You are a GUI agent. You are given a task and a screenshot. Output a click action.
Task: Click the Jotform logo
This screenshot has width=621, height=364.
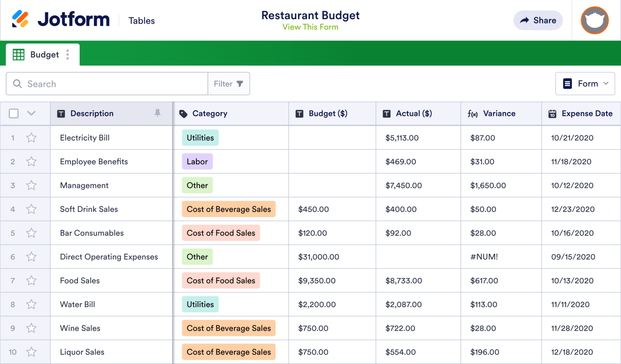point(61,19)
